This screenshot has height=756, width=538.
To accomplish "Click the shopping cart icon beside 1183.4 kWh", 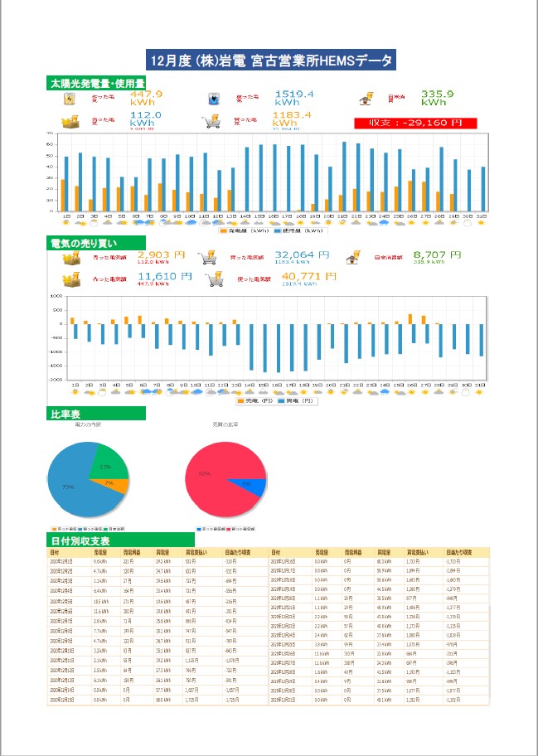I will (x=214, y=122).
